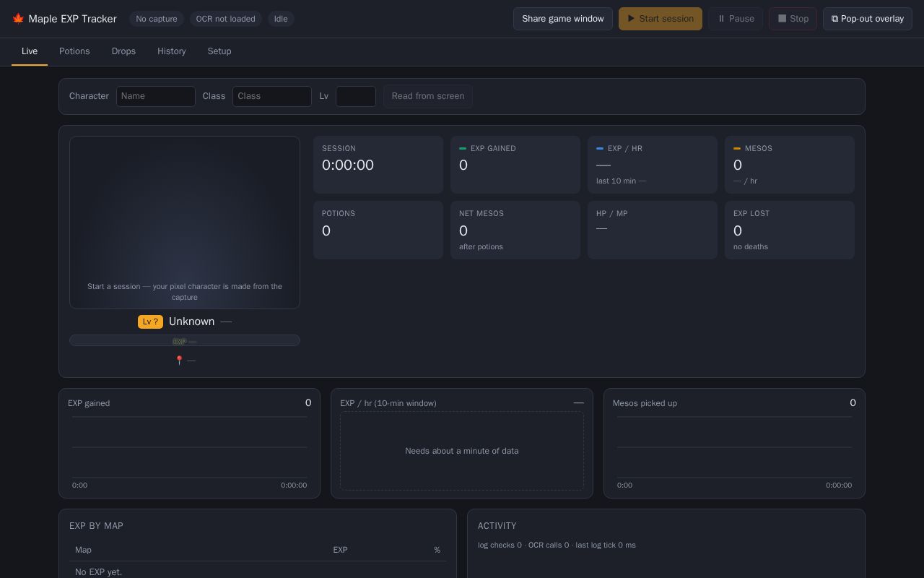Open the Setup tab
Screen dimensions: 924x578
[x=219, y=51]
